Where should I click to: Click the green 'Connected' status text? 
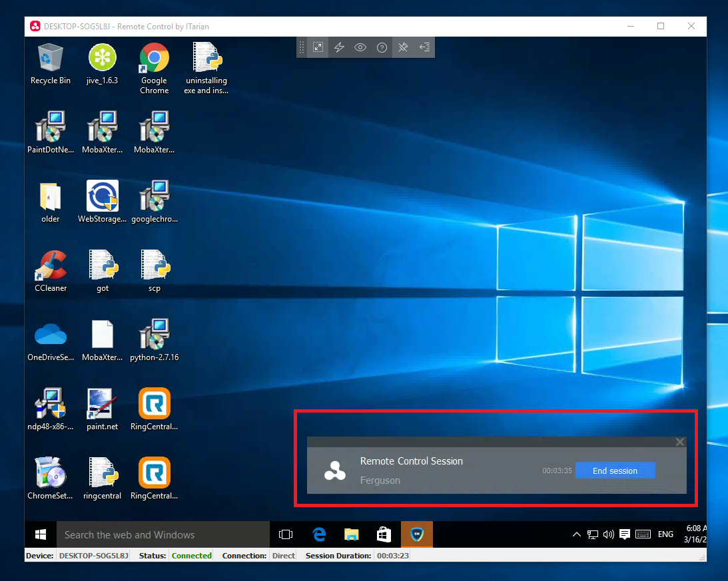[192, 556]
